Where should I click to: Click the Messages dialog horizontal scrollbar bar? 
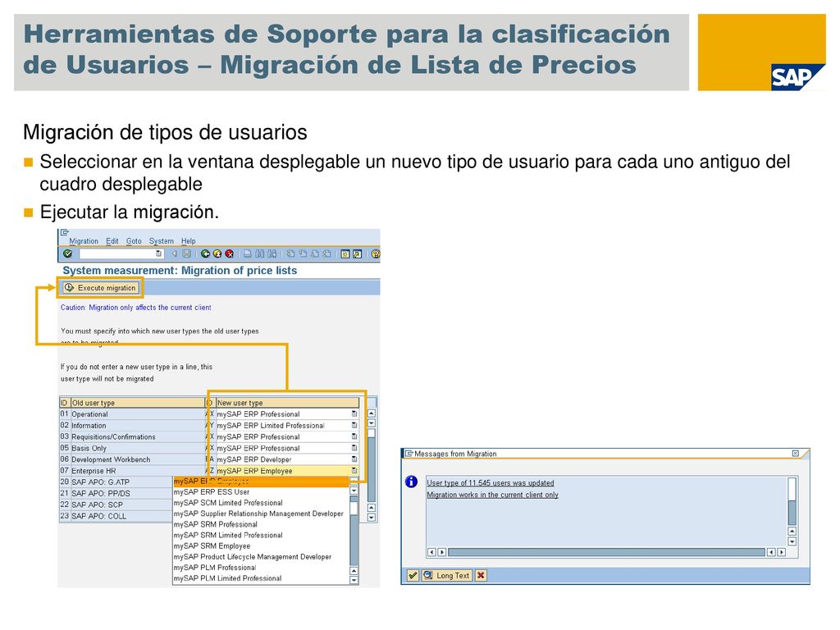tap(606, 552)
